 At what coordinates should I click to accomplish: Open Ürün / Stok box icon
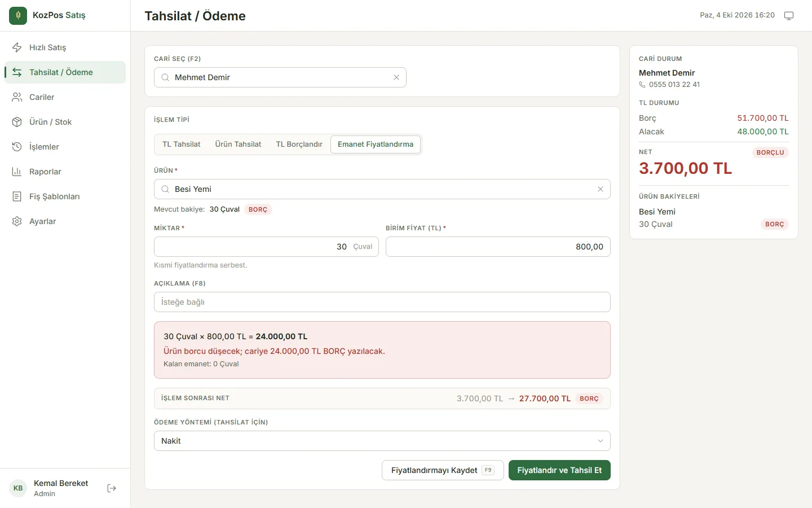pyautogui.click(x=17, y=122)
